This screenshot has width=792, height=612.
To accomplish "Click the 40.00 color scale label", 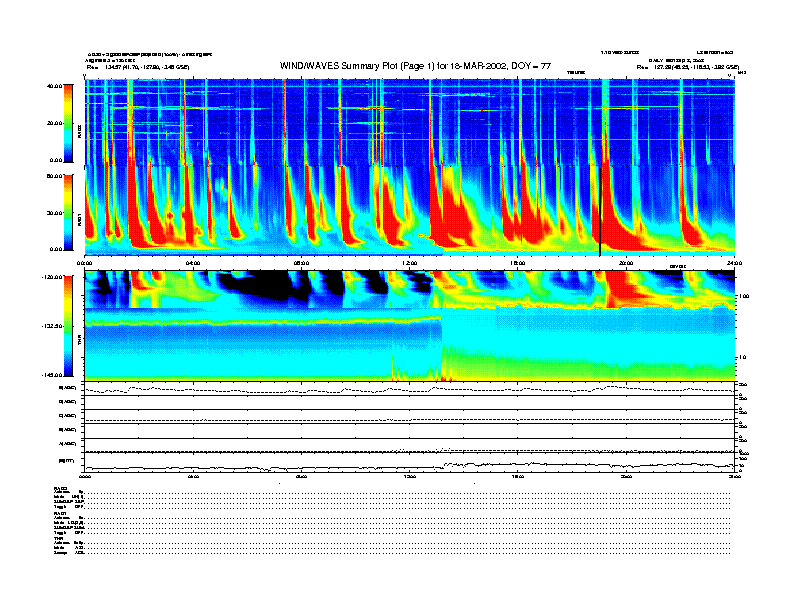I will coord(54,86).
